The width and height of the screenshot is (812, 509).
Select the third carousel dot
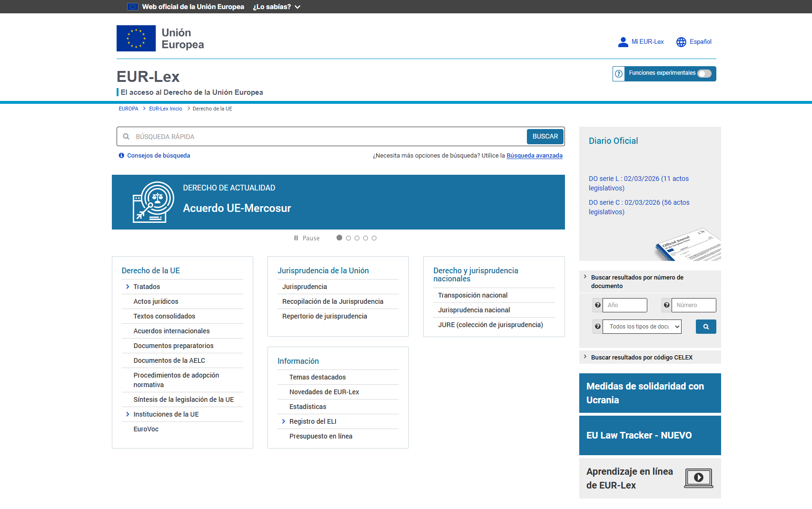(x=357, y=238)
